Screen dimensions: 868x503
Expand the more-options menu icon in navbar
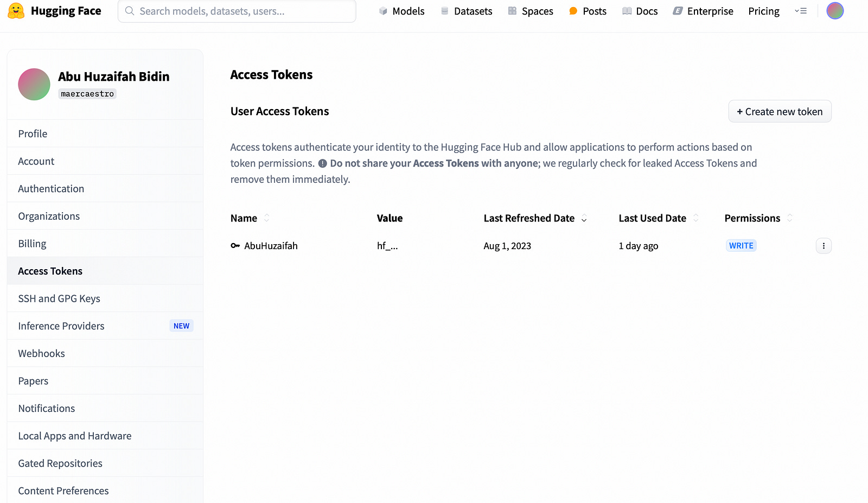tap(801, 11)
